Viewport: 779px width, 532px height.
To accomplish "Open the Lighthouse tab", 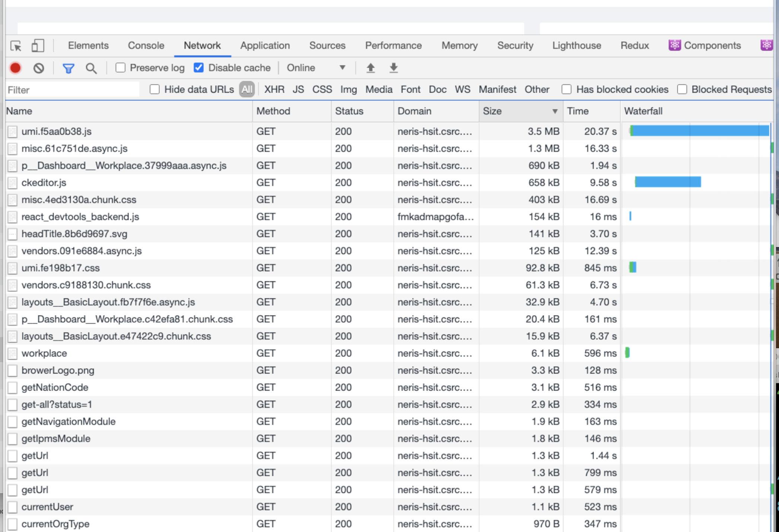I will coord(576,46).
